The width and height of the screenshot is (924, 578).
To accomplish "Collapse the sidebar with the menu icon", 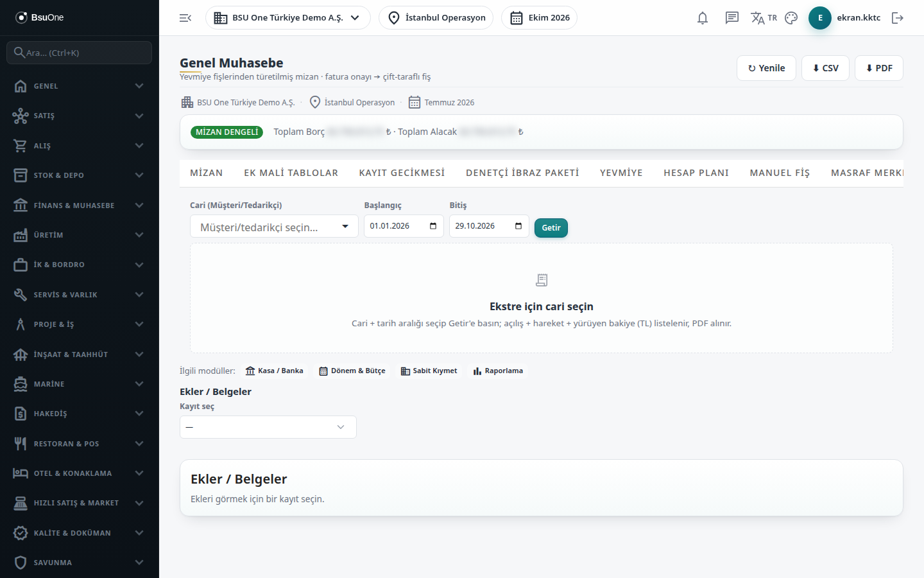I will [185, 18].
